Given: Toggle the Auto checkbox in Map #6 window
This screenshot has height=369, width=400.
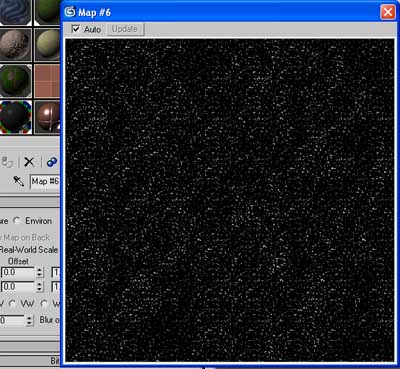Looking at the screenshot, I should tap(76, 29).
